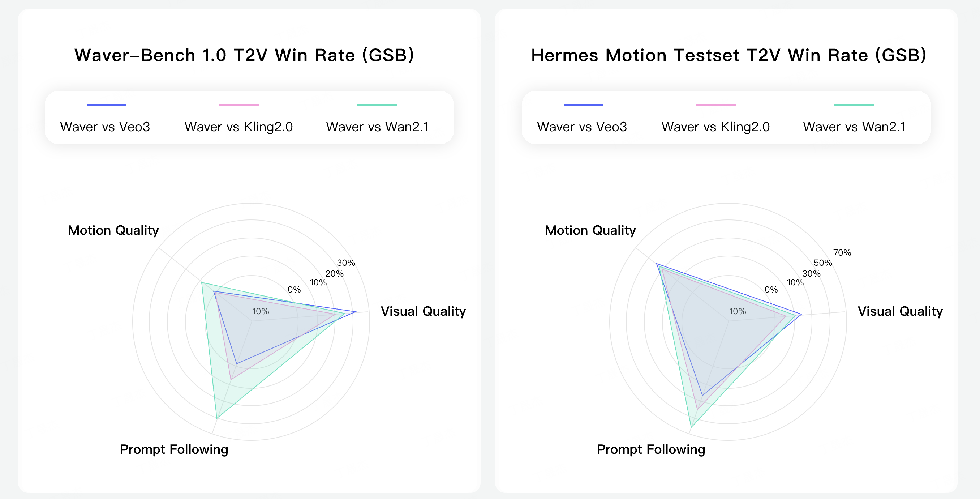Toggle Waver vs Kling2.0 legend in Waver-Bench chart

tap(238, 127)
